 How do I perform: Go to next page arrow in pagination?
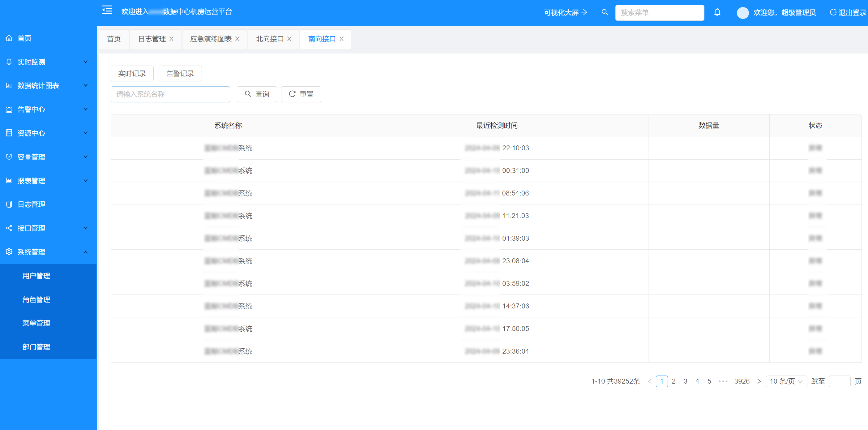coord(759,381)
